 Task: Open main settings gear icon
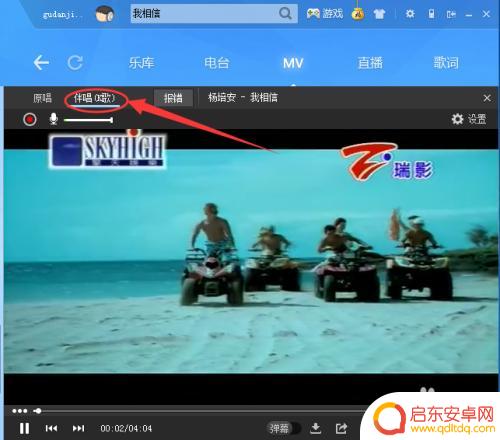[410, 14]
